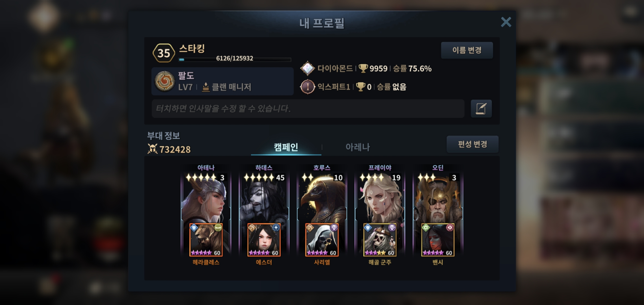Image resolution: width=644 pixels, height=305 pixels.
Task: Switch to the 아레나 tab
Action: tap(358, 147)
